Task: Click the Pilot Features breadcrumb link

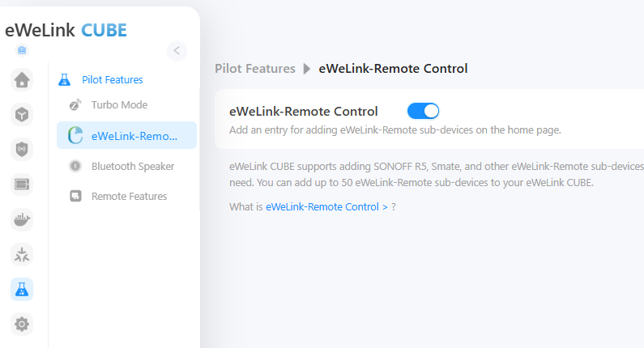Action: pyautogui.click(x=254, y=69)
